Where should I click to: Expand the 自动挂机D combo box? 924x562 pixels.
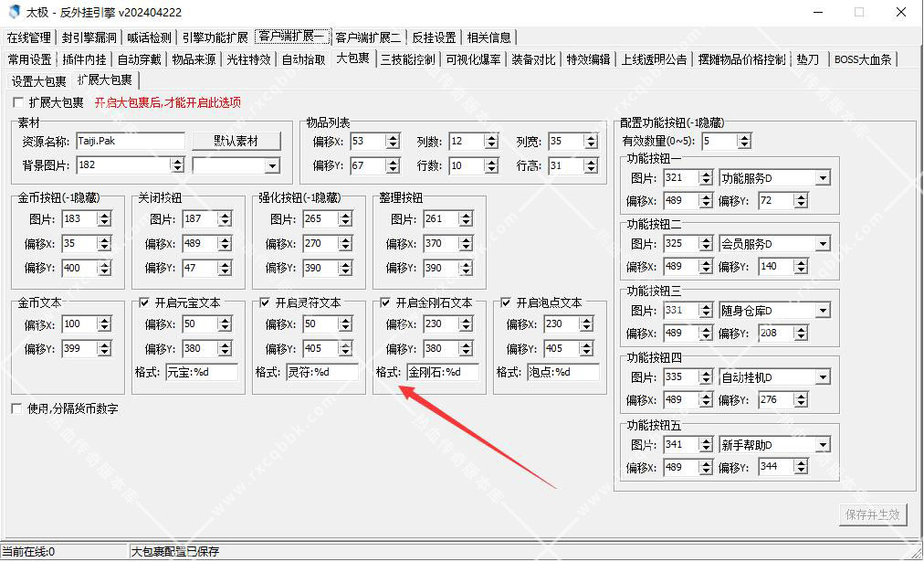[x=823, y=376]
